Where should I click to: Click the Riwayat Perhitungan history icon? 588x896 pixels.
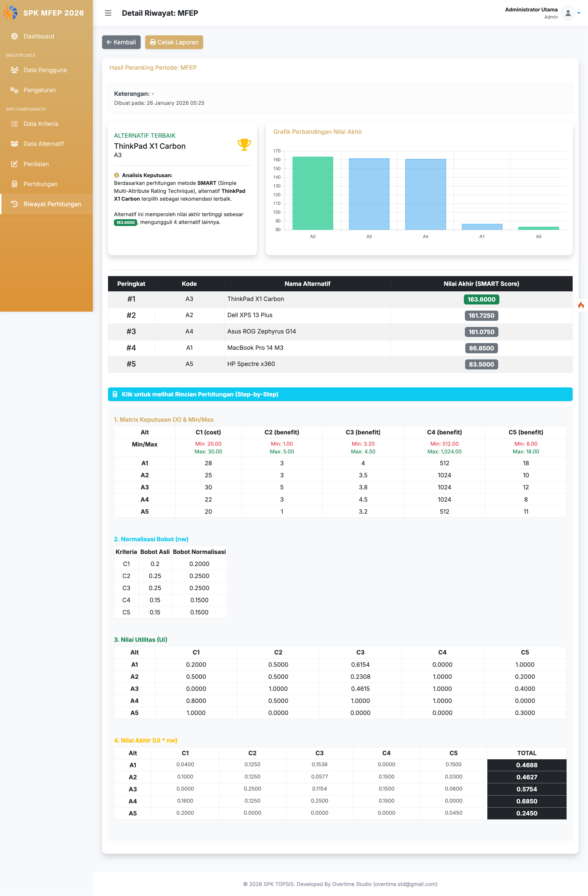coord(14,204)
